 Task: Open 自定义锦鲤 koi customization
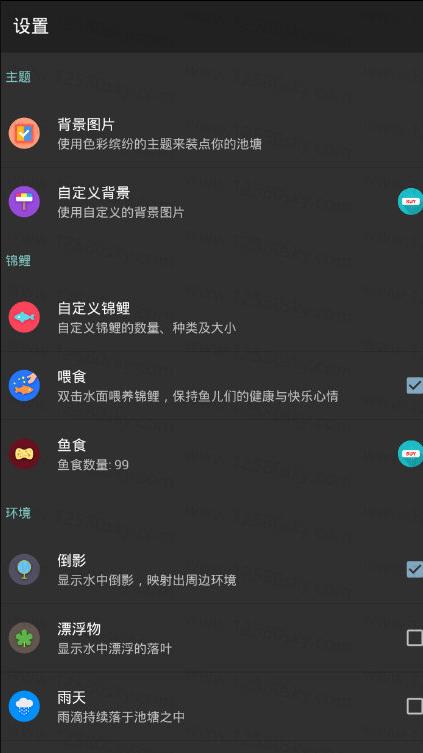tap(211, 317)
